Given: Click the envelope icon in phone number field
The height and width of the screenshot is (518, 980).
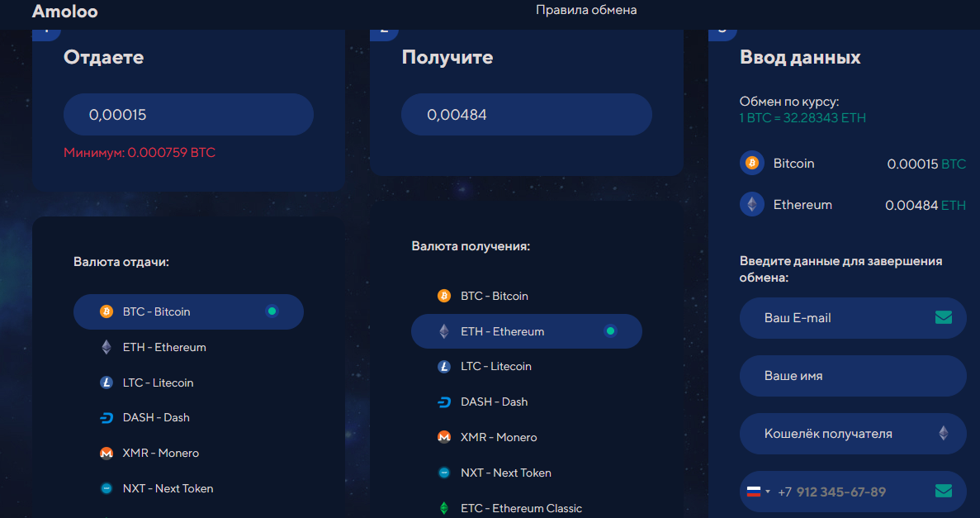Looking at the screenshot, I should pos(943,491).
